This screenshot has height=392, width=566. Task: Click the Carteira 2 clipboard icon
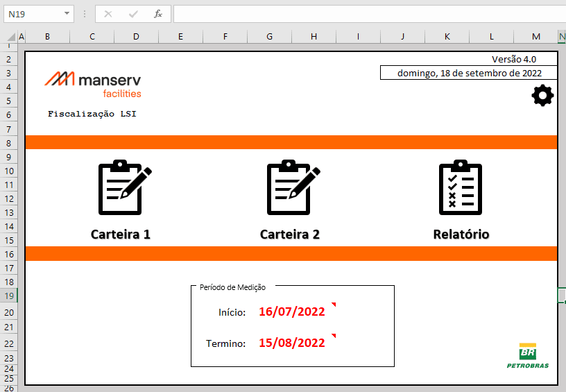coord(293,188)
